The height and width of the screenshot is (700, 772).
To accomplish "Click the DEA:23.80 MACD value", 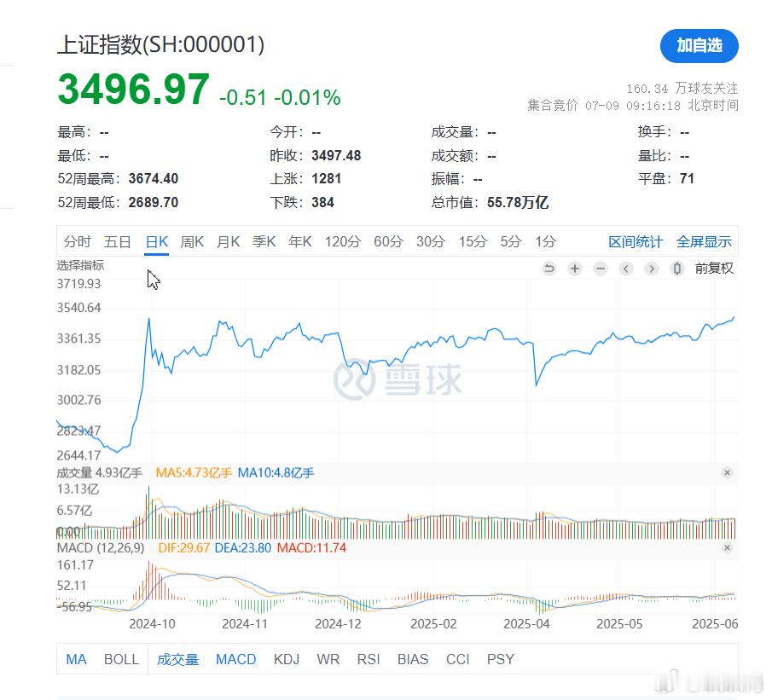I will tap(243, 548).
